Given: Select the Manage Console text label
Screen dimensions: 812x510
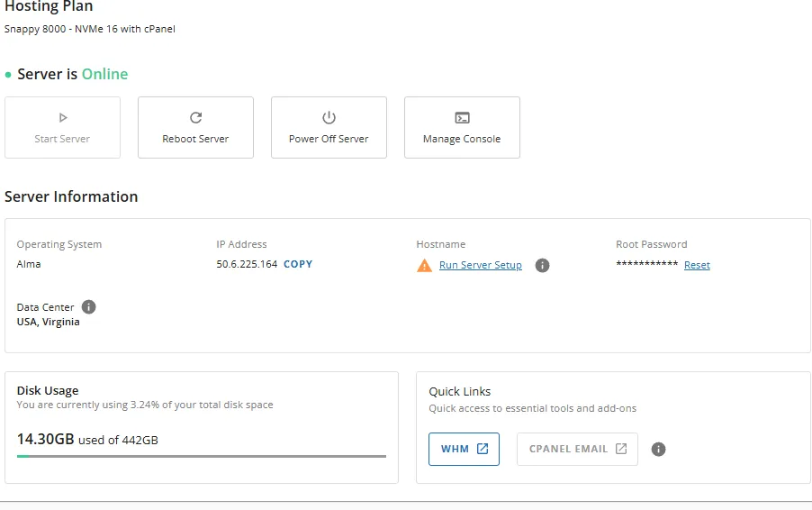Looking at the screenshot, I should coord(462,139).
